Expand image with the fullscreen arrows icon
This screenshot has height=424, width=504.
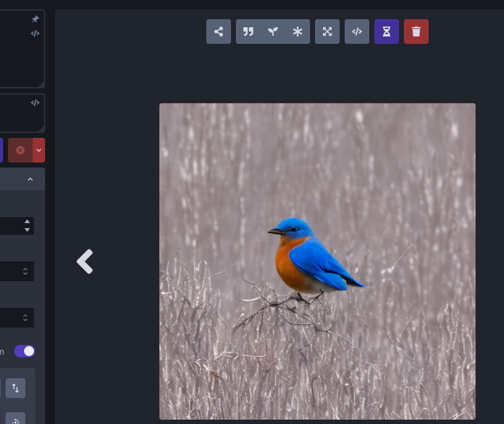pyautogui.click(x=327, y=32)
